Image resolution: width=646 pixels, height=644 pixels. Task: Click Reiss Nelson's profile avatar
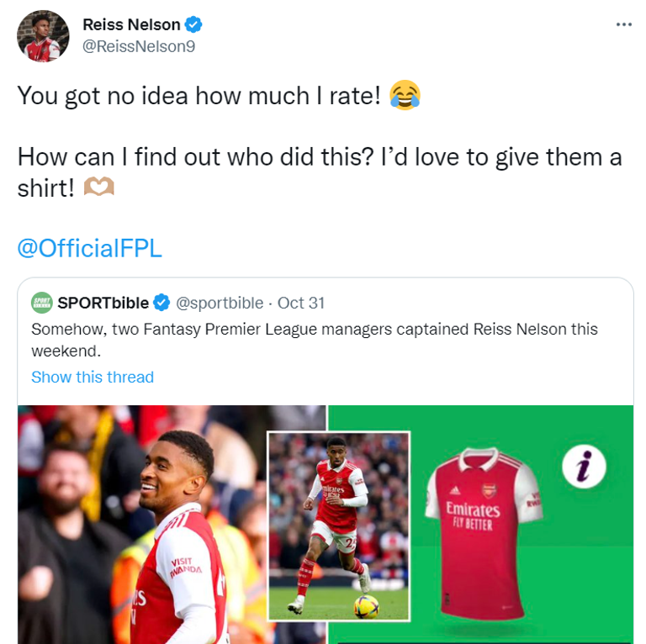pyautogui.click(x=43, y=36)
